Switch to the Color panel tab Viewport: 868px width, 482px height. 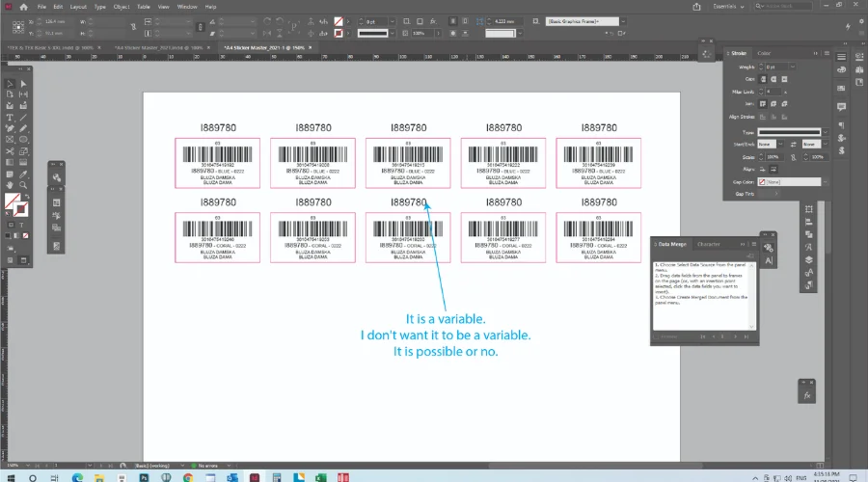point(764,53)
